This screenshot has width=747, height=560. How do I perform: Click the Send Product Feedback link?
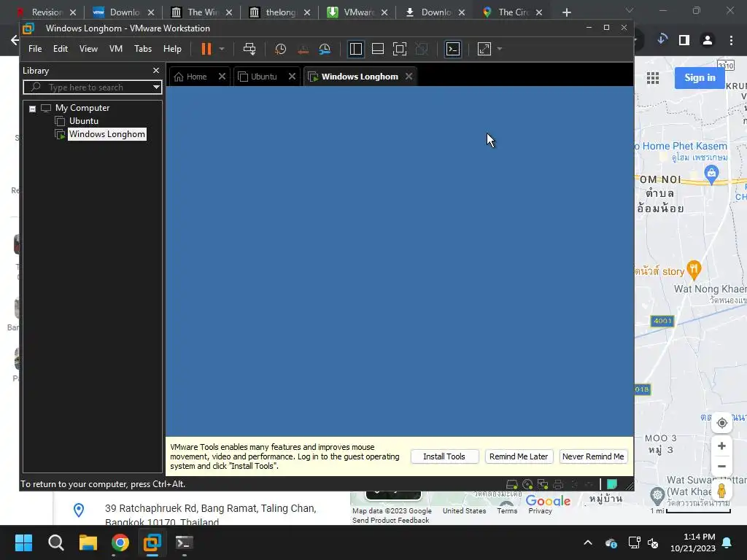tap(391, 520)
